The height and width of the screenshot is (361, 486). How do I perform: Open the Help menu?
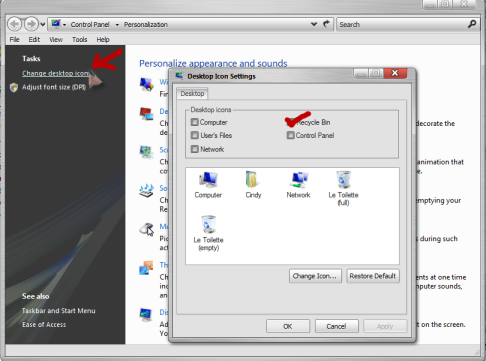pos(103,39)
